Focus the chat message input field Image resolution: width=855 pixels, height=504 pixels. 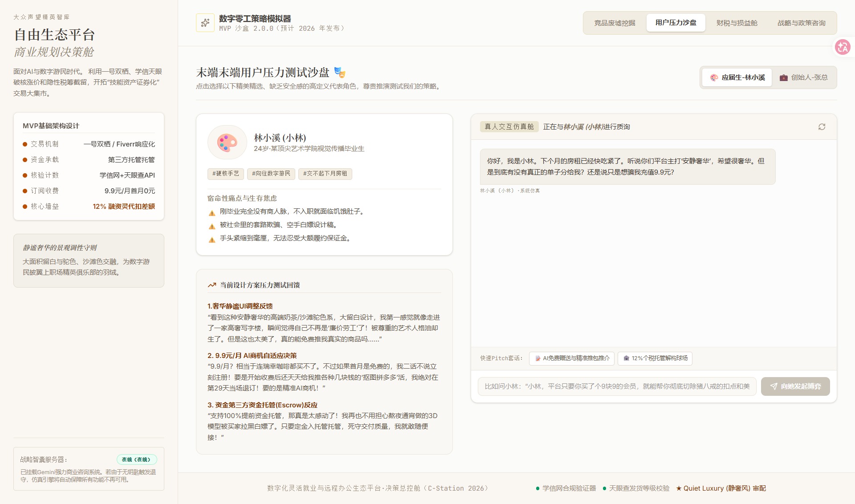[617, 386]
